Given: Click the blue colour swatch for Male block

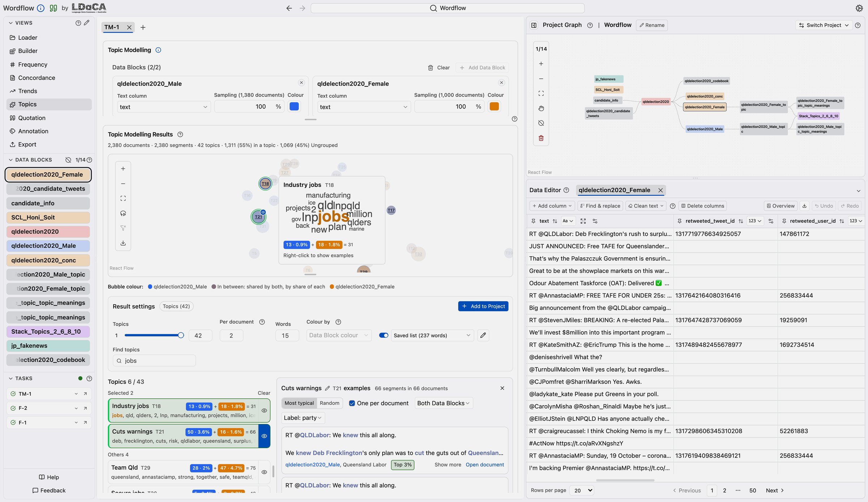Looking at the screenshot, I should click(294, 106).
